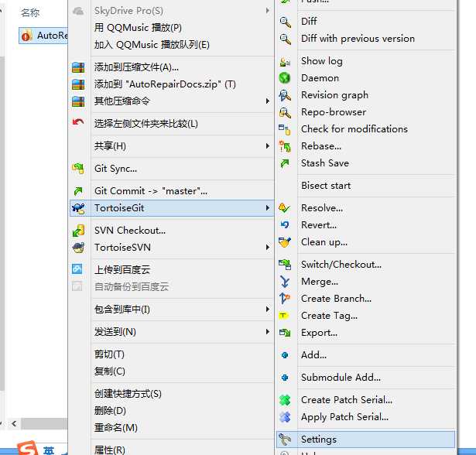Click the blue plus Add icon
Image resolution: width=476 pixels, height=455 pixels.
click(285, 355)
